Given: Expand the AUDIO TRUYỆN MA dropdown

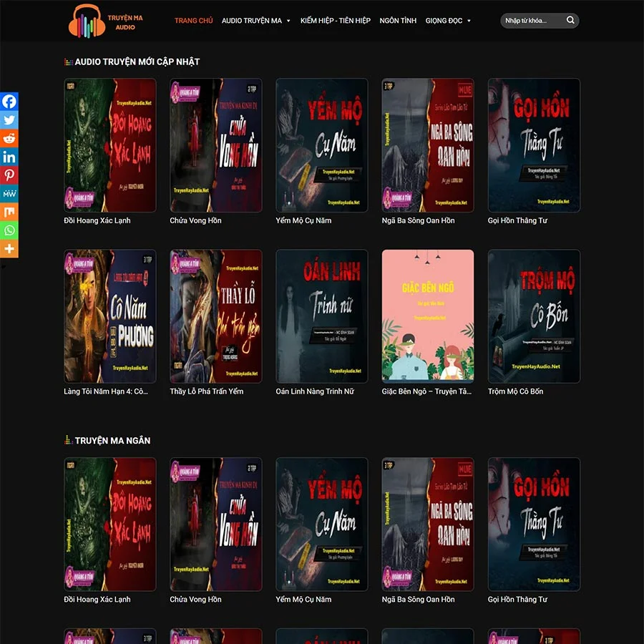Looking at the screenshot, I should point(251,21).
